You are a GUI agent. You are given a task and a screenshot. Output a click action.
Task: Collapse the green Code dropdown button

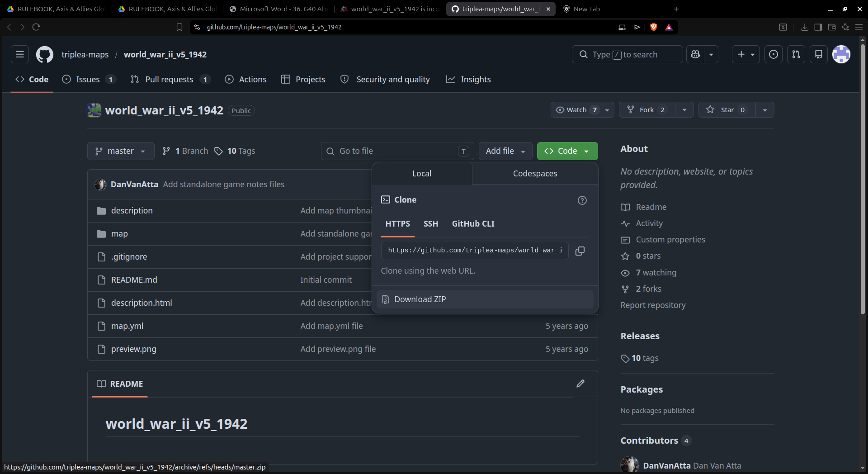pos(567,151)
